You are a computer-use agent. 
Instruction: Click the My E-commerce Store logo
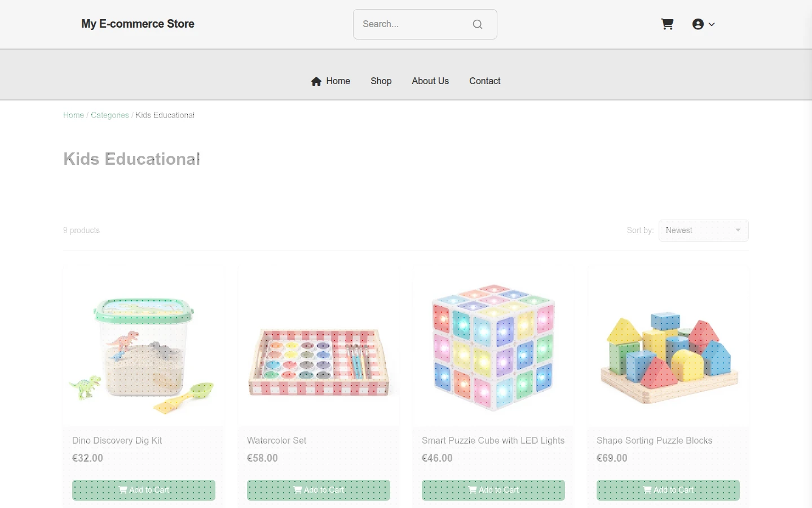point(138,24)
